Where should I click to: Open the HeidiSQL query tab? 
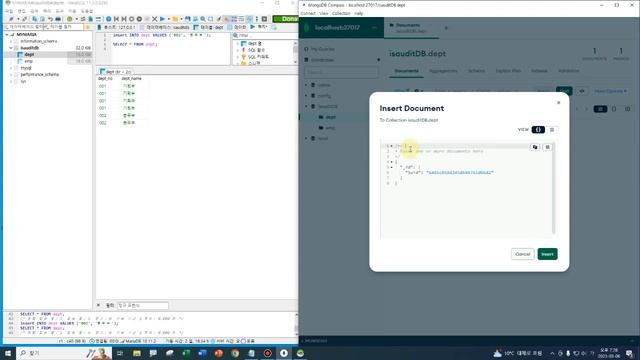(260, 27)
